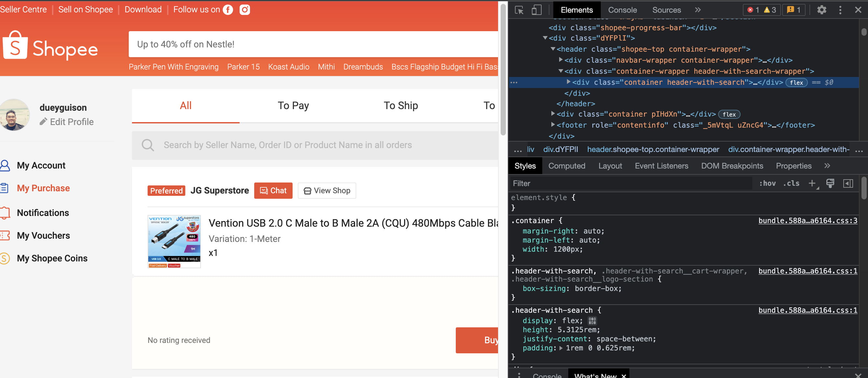The height and width of the screenshot is (378, 868).
Task: Collapse the shopee-top header node
Action: pyautogui.click(x=553, y=49)
